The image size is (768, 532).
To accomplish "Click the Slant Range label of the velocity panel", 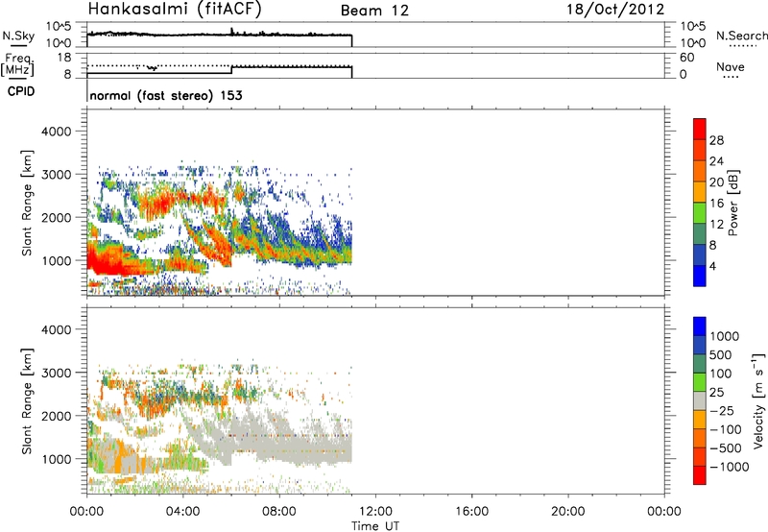I will [x=27, y=400].
